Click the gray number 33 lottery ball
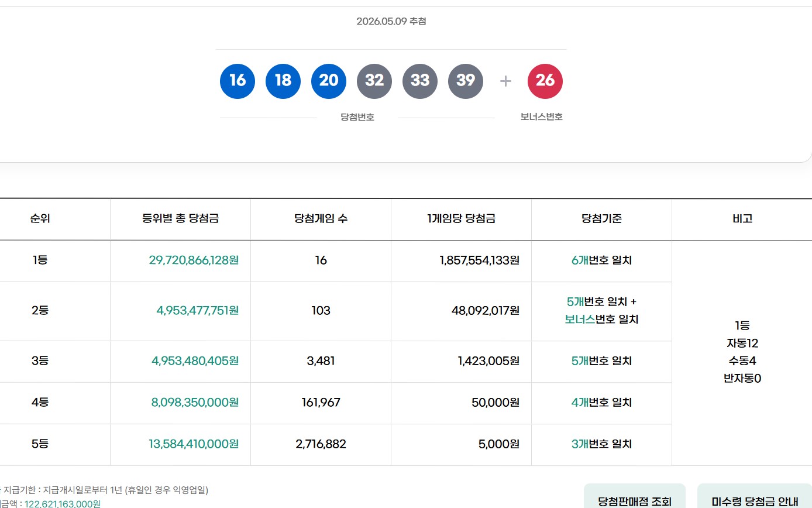Viewport: 812px width, 508px height. pos(420,81)
